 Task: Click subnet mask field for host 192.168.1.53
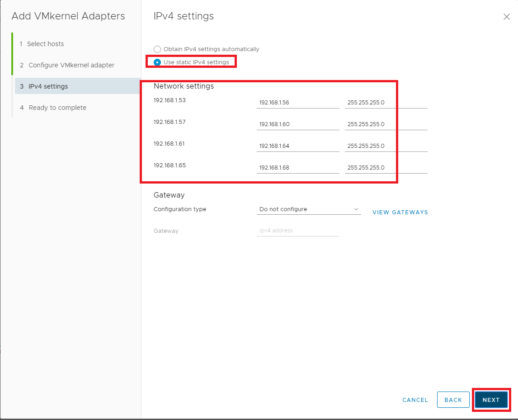(x=386, y=103)
